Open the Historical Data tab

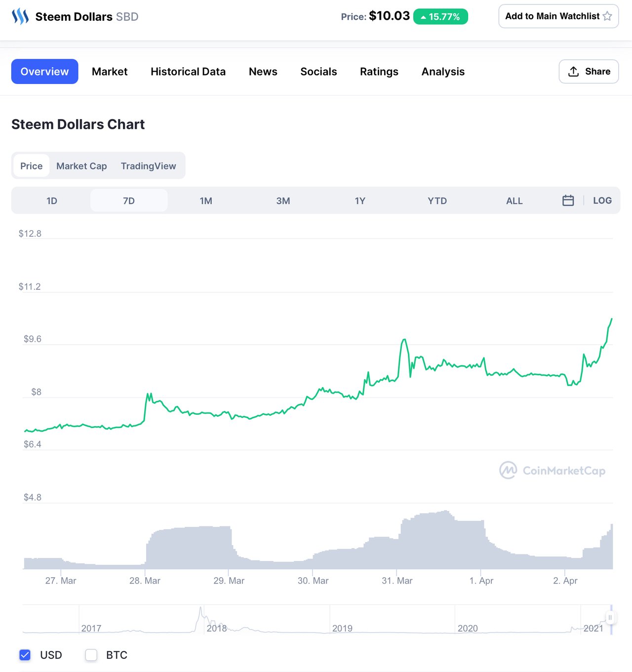coord(188,72)
